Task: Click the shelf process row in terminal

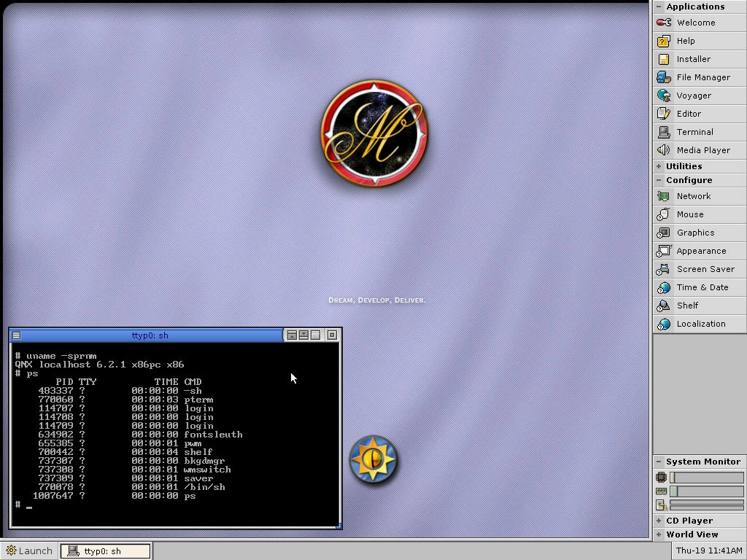Action: [x=125, y=452]
